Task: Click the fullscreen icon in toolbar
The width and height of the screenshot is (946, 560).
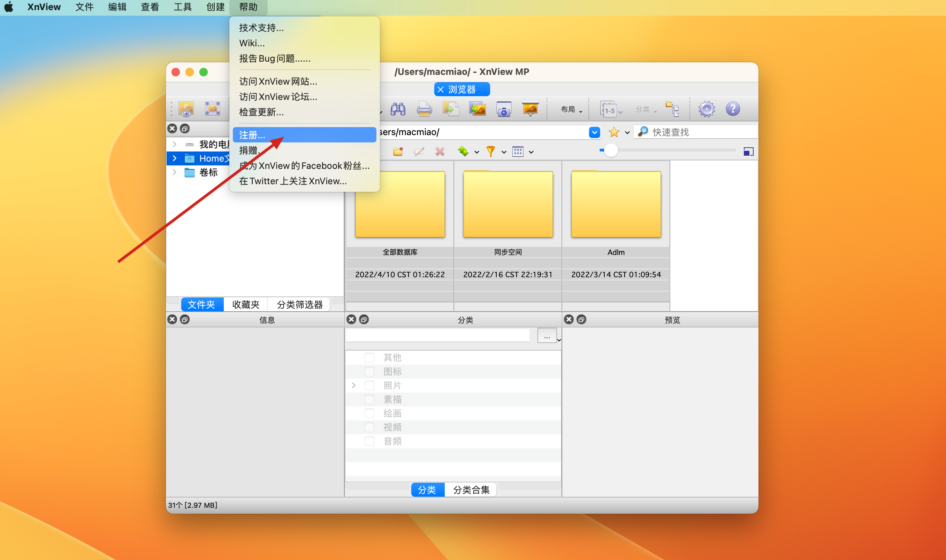Action: pyautogui.click(x=213, y=109)
